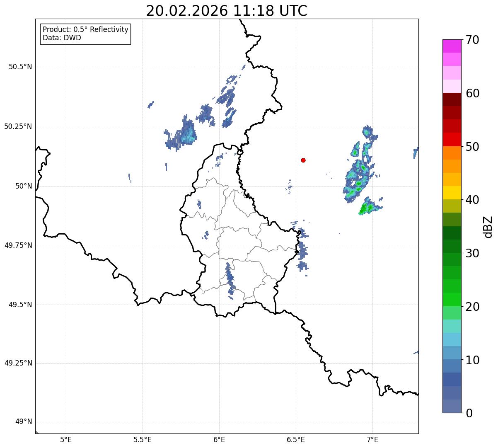
Task: Click the Product 0.5° Reflectivity info box
Action: 85,34
